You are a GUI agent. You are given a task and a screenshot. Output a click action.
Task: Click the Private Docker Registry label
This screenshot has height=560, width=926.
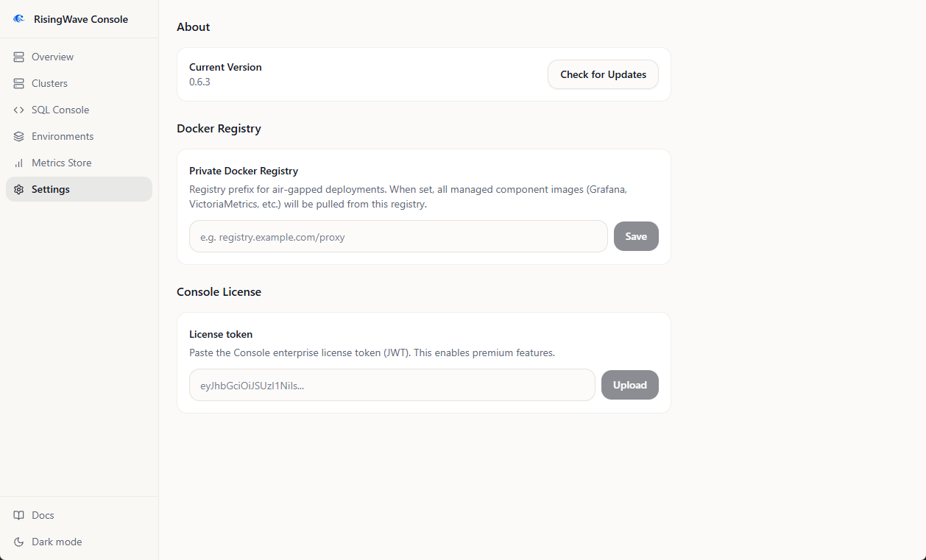pos(244,171)
